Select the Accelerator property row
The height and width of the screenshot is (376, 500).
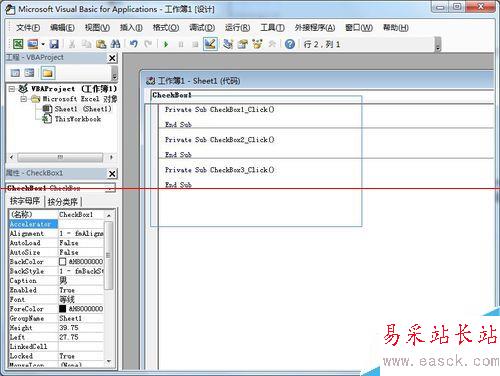coord(33,224)
